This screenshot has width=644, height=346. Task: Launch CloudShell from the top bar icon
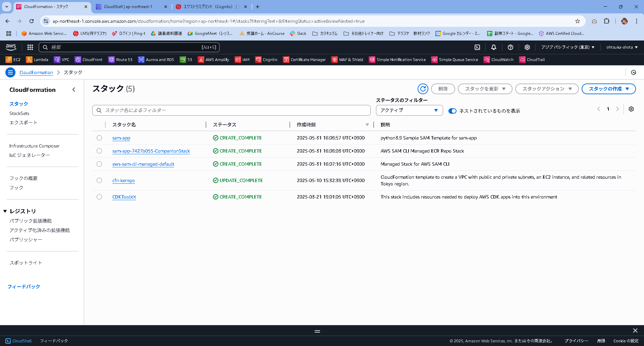pos(477,47)
